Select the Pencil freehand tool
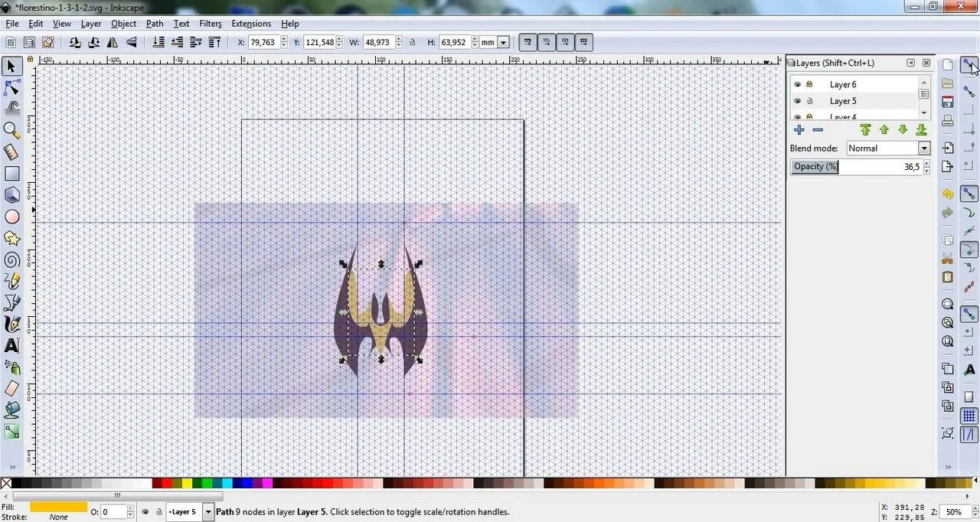 11,281
